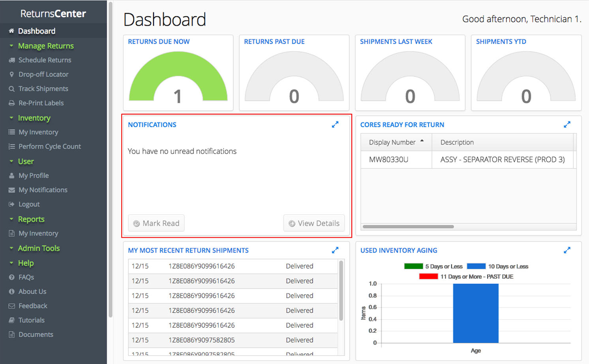Go to Track Shipments
589x364 pixels.
point(43,89)
